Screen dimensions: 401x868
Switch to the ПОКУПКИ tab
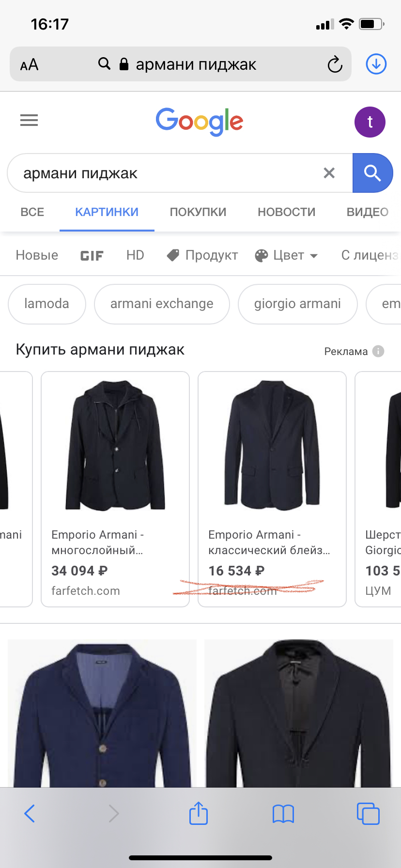point(198,212)
